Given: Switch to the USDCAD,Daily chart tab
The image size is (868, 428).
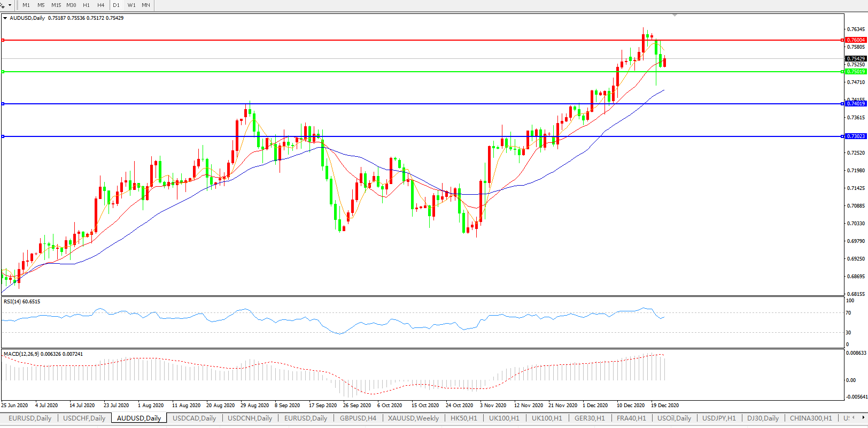Looking at the screenshot, I should click(194, 418).
